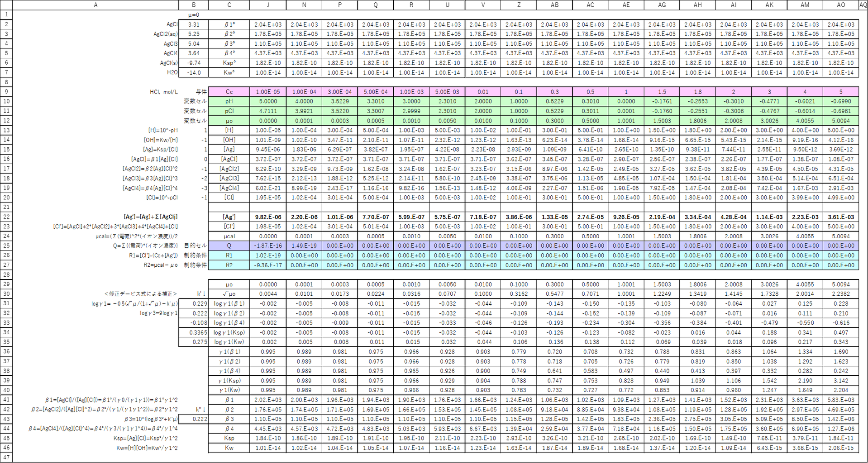The height and width of the screenshot is (463, 868).
Task: Select the 'HCl, mol/L' cell
Action: tap(95, 92)
